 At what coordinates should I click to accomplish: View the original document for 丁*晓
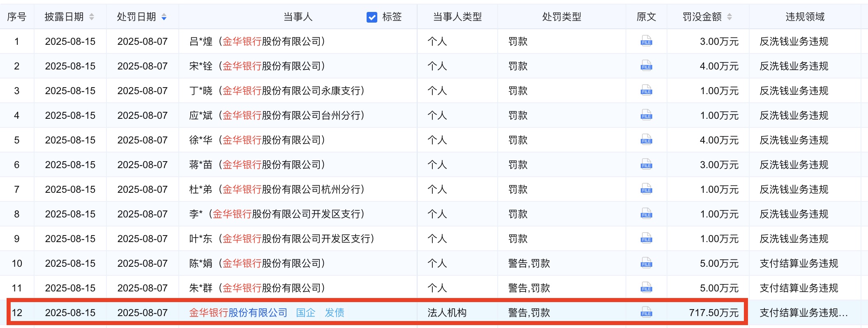(646, 91)
